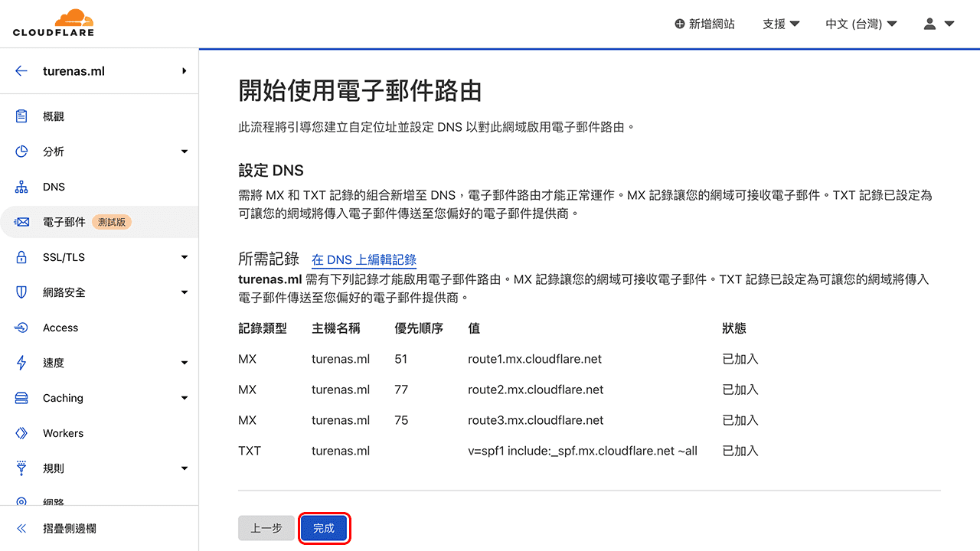Open the 在 DNS 上編輯記錄 link
980x551 pixels.
pyautogui.click(x=364, y=259)
